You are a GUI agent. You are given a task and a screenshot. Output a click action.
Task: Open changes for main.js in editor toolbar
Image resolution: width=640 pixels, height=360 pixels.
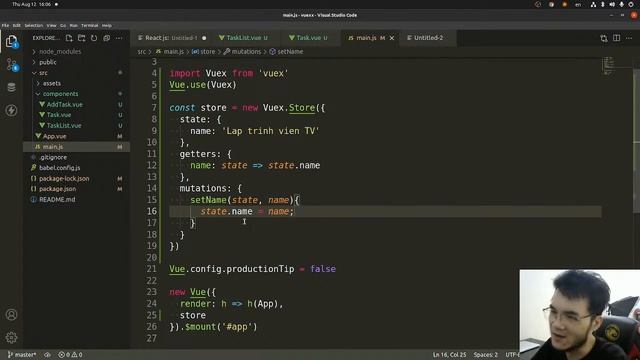tap(604, 38)
